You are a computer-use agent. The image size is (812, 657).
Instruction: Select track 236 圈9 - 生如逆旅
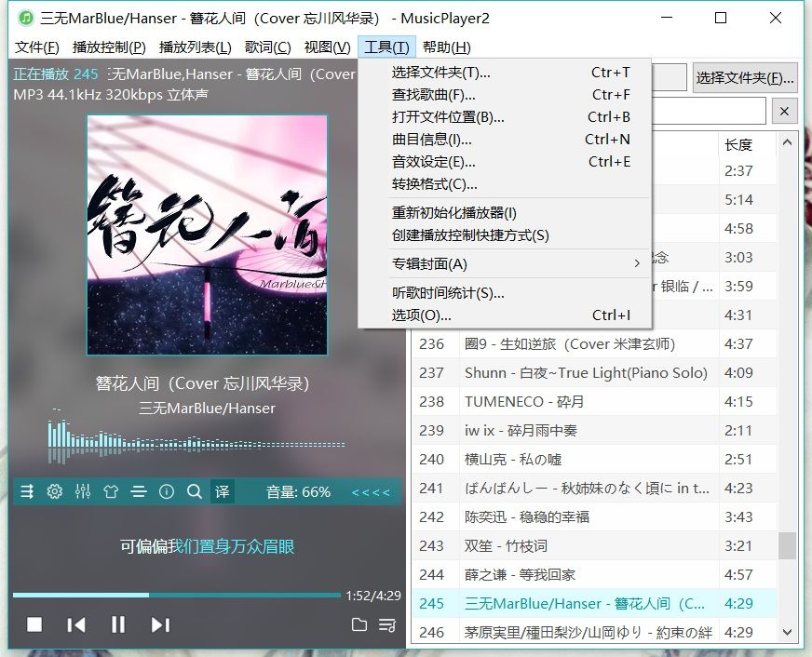594,344
